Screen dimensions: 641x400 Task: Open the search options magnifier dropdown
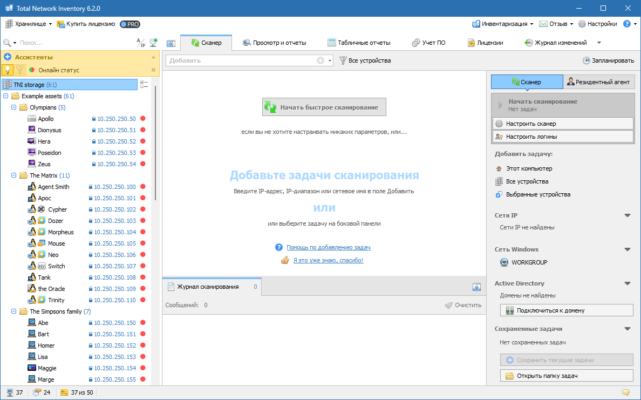click(9, 43)
